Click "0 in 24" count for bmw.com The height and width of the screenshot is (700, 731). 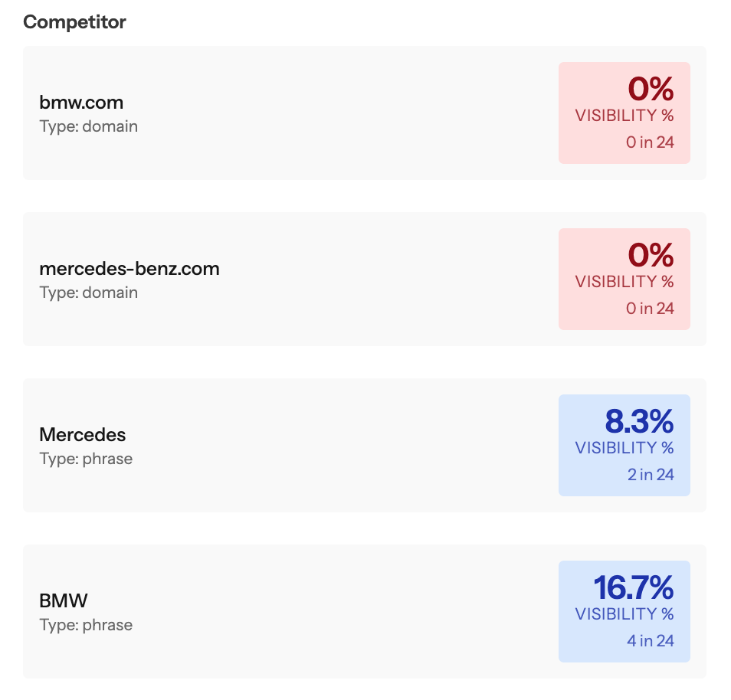point(650,142)
